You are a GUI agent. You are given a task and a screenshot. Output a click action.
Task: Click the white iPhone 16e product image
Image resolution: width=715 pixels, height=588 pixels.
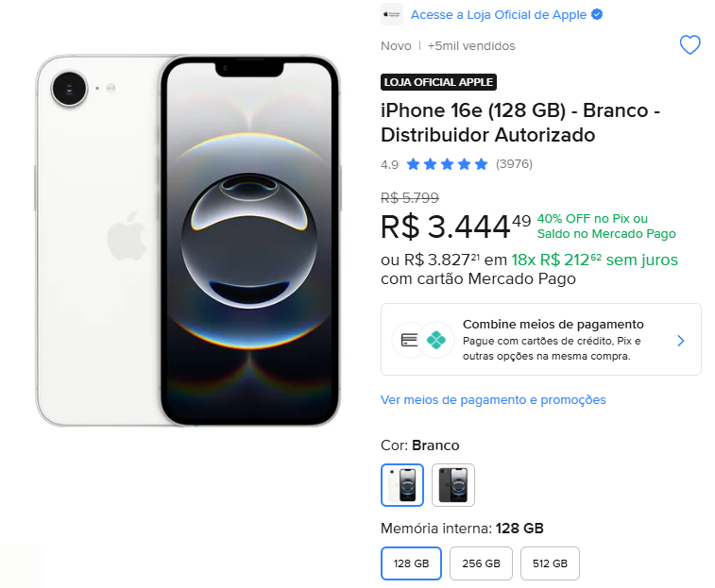pyautogui.click(x=187, y=241)
